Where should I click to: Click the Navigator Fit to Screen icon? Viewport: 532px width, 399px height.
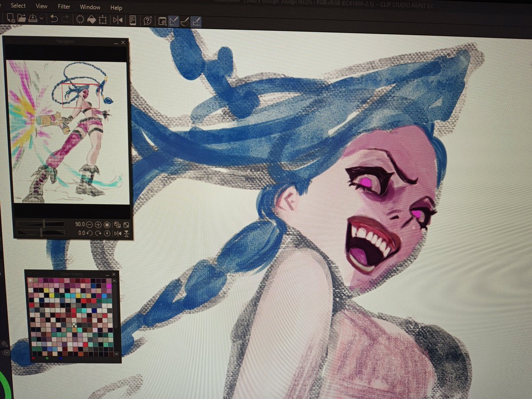(x=117, y=225)
